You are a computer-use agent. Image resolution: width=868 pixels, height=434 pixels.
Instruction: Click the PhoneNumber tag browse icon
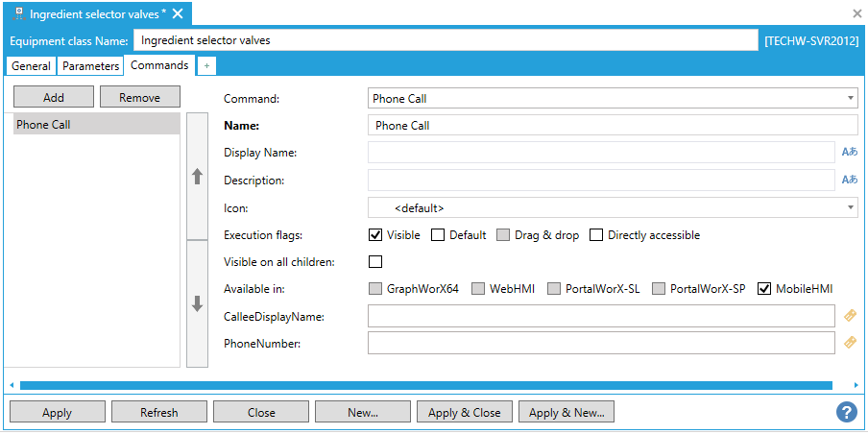coord(849,342)
